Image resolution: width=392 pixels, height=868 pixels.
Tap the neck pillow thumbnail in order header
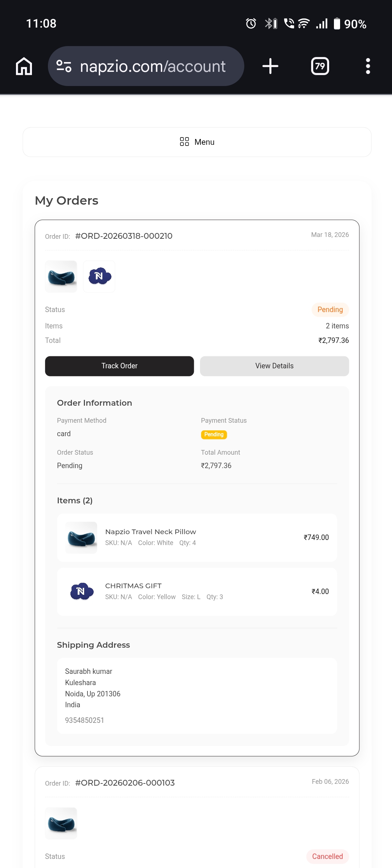[61, 277]
